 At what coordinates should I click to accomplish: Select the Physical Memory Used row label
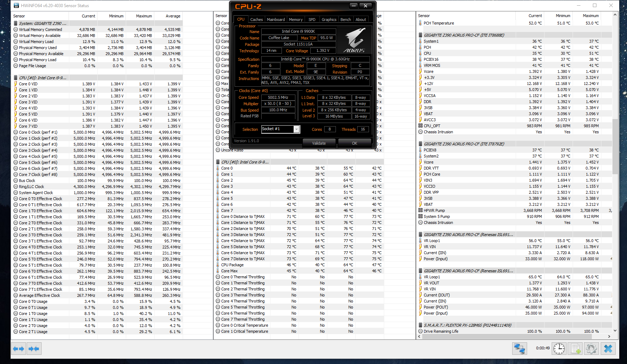point(38,48)
